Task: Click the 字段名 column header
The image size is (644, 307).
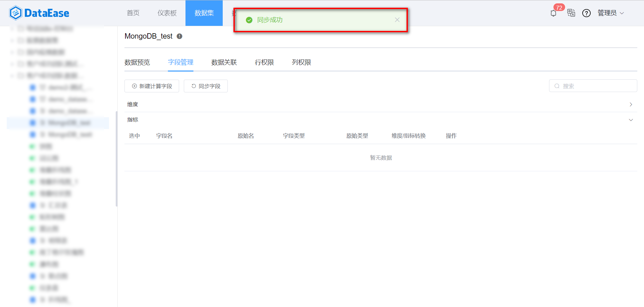Action: coord(164,136)
